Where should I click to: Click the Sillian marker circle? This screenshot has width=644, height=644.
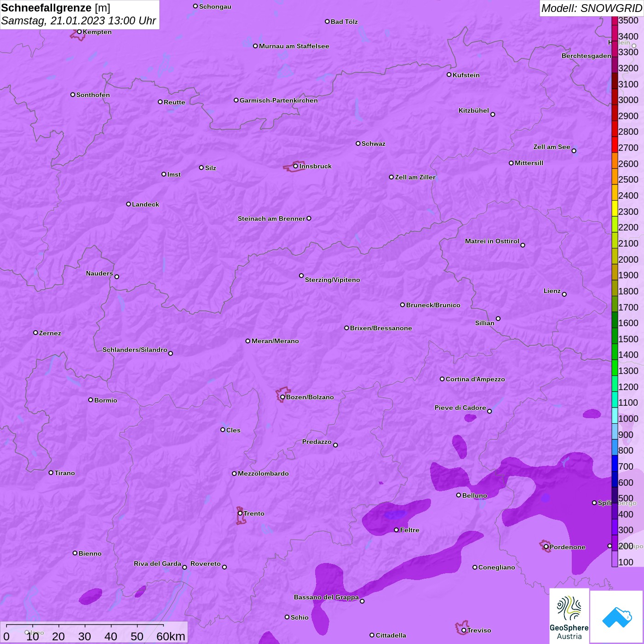click(x=498, y=318)
